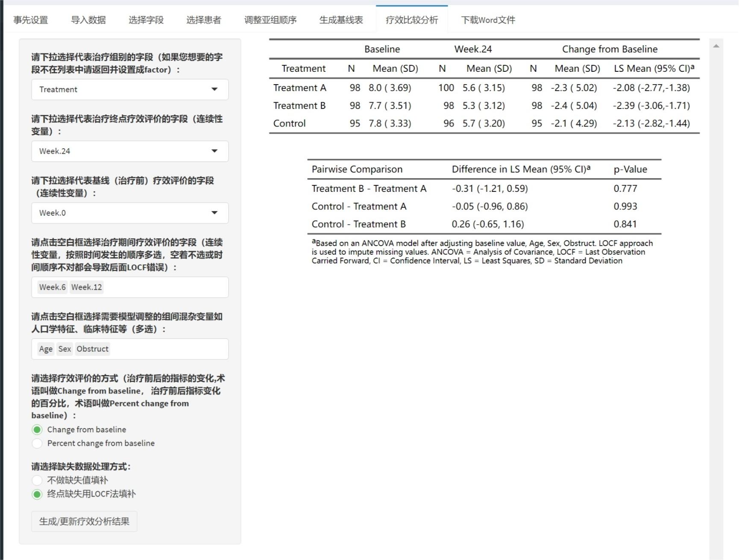Click the dropdown arrow beside Treatment
This screenshot has height=560, width=739.
click(x=214, y=89)
